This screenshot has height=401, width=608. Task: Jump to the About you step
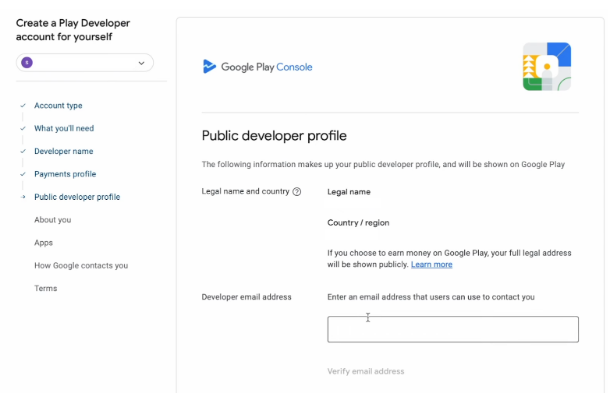(52, 220)
